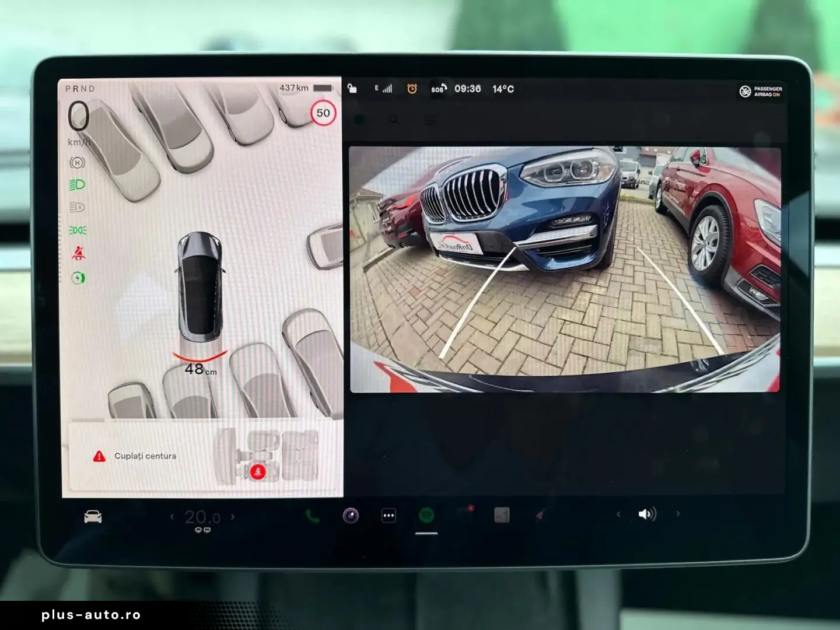Open the Spotify app in the dock
Screen dimensions: 840x630
(x=426, y=516)
